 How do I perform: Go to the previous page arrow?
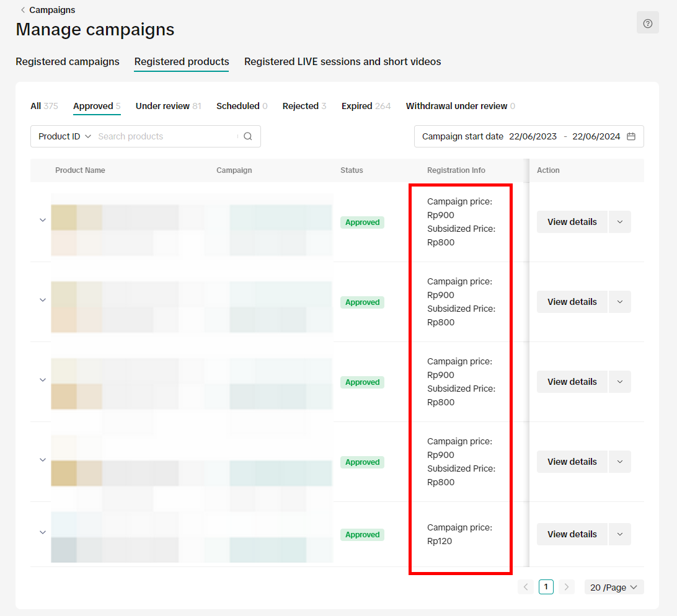click(526, 587)
